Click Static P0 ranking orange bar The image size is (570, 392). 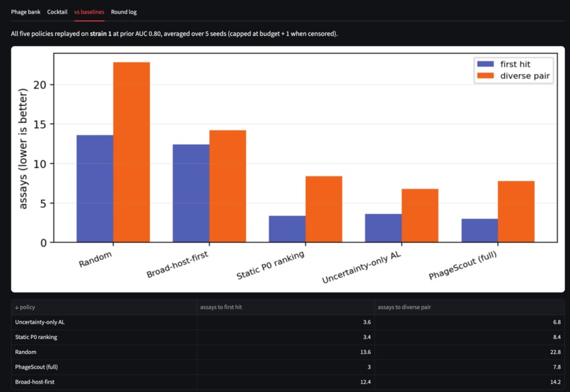[324, 209]
